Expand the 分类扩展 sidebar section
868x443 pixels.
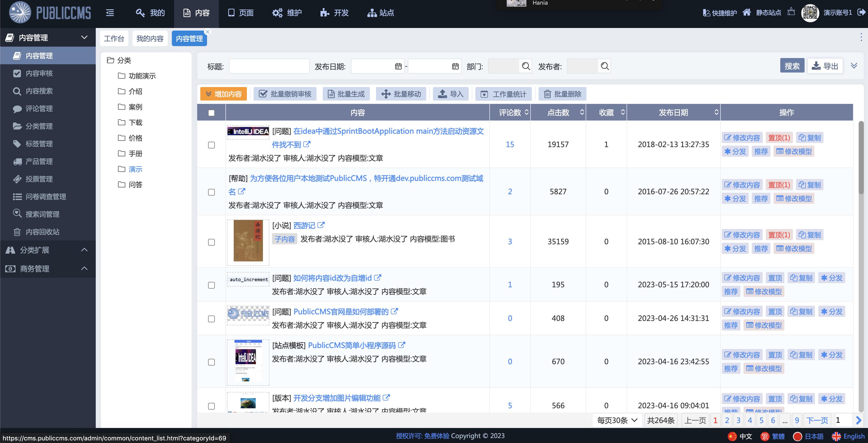(84, 250)
